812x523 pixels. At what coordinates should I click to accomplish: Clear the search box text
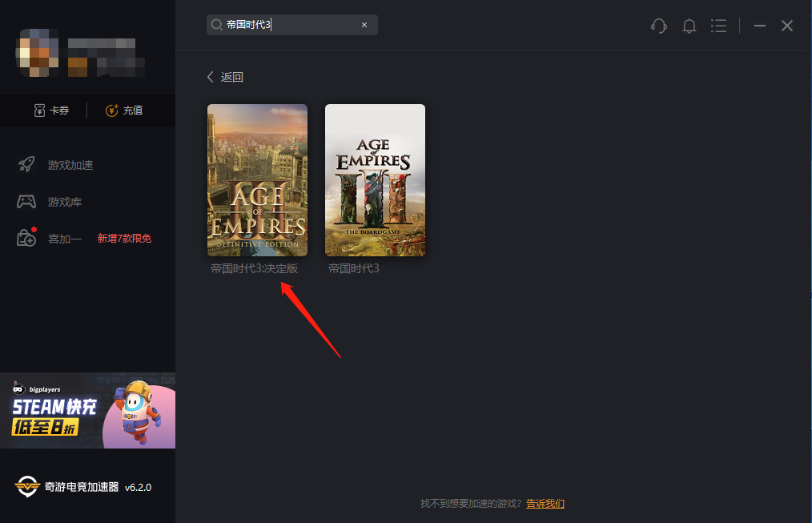pyautogui.click(x=364, y=25)
